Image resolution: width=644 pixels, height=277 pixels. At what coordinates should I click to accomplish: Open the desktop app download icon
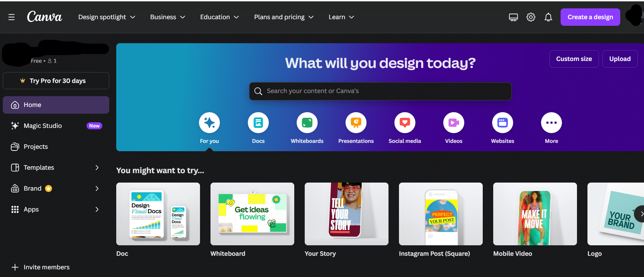513,17
